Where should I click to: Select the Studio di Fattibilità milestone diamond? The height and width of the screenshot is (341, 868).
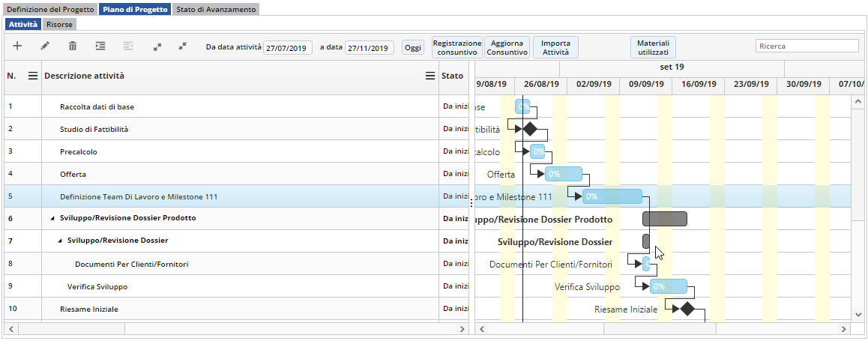530,129
